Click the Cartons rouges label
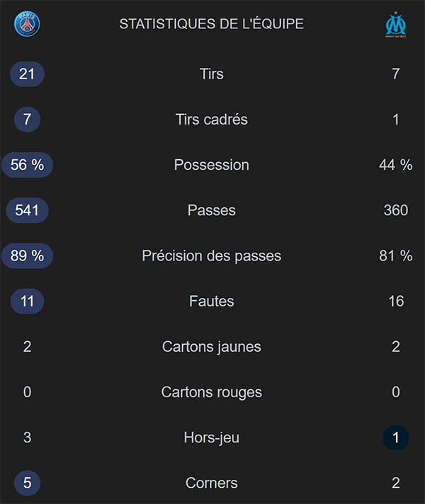This screenshot has height=504, width=425. coord(211,392)
